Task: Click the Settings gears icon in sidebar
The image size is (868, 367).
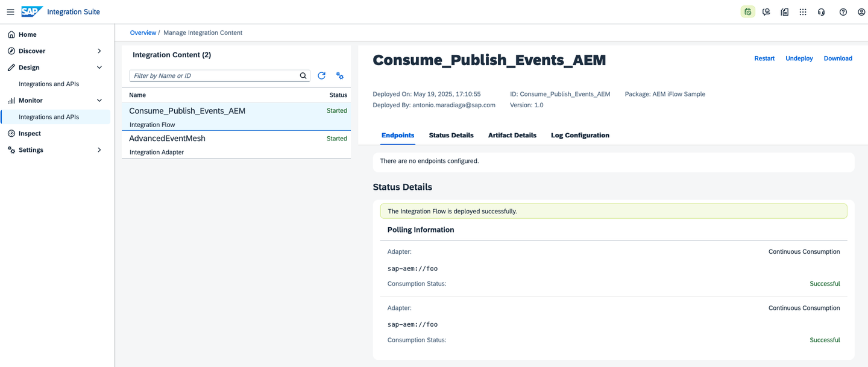Action: (11, 150)
